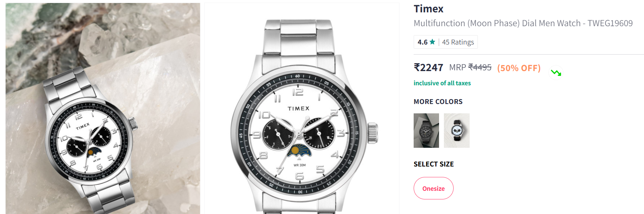Click the TIMEX logo on the front-view dial
644x214 pixels.
tap(298, 108)
